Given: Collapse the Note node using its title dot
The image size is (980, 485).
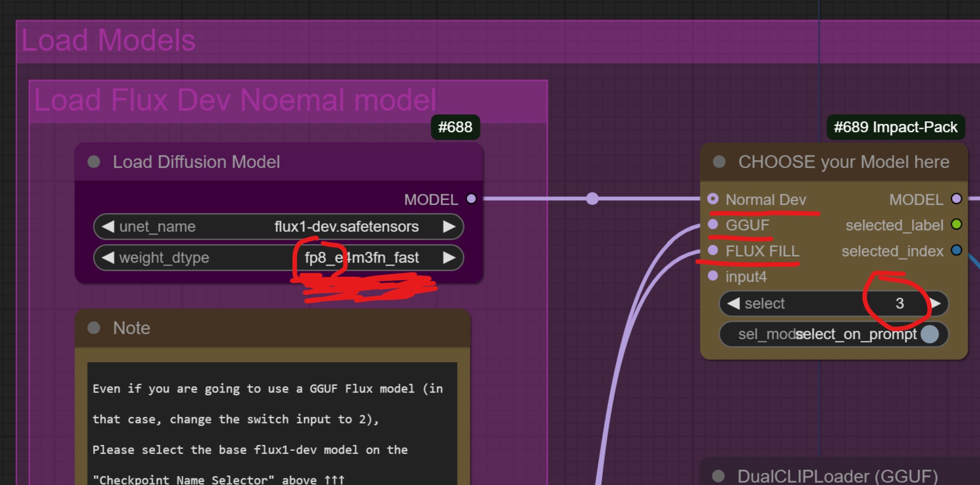Looking at the screenshot, I should 94,328.
